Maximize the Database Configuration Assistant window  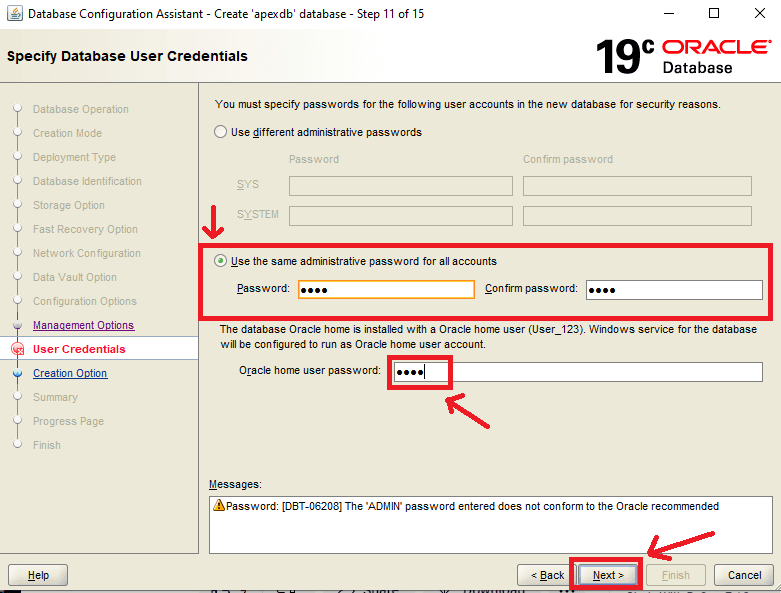(x=714, y=14)
